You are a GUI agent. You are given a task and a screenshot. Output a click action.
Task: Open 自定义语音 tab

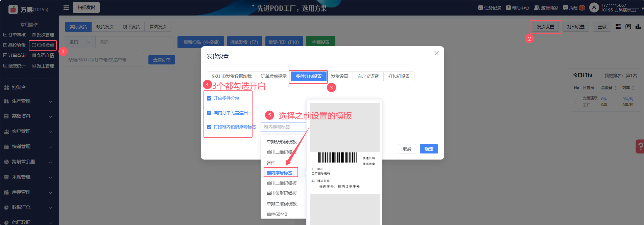tap(368, 76)
